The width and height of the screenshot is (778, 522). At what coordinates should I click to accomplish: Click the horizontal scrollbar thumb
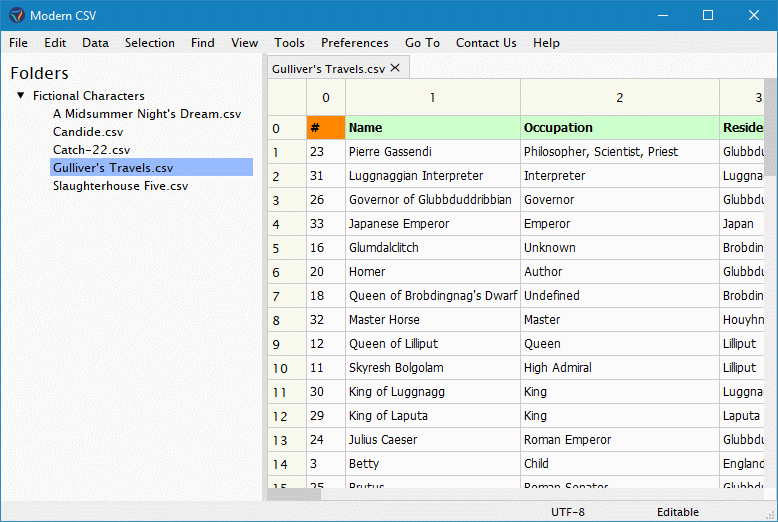click(x=294, y=494)
